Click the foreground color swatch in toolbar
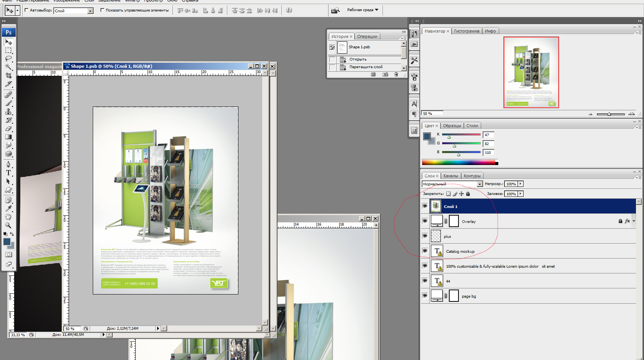The width and height of the screenshot is (644, 360). tap(7, 242)
